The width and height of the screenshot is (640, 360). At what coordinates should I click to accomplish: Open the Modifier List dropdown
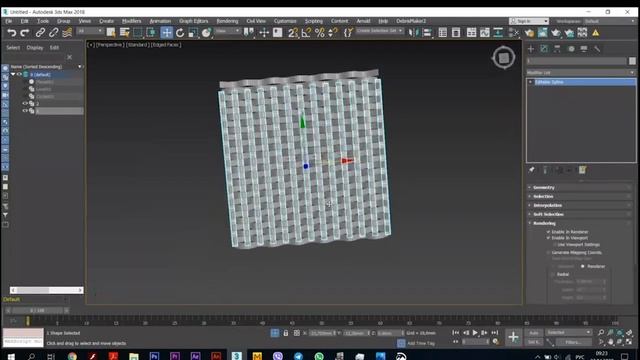tap(581, 73)
